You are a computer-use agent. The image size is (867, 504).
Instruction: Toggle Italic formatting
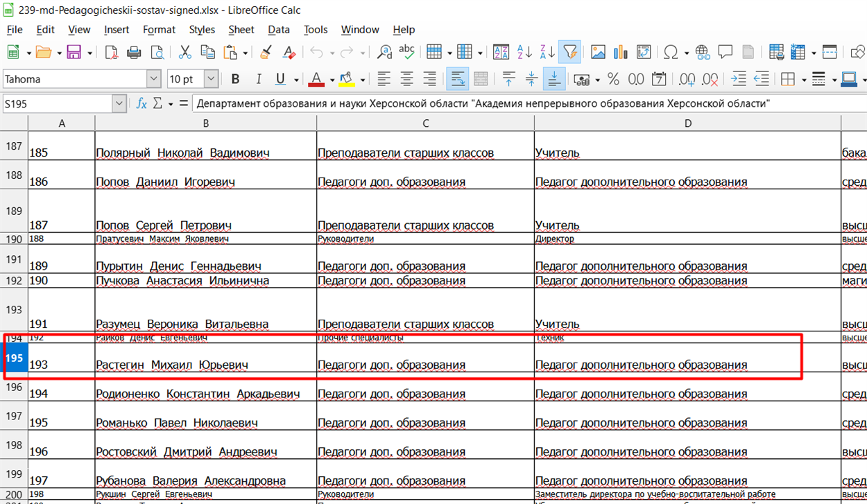tap(258, 79)
